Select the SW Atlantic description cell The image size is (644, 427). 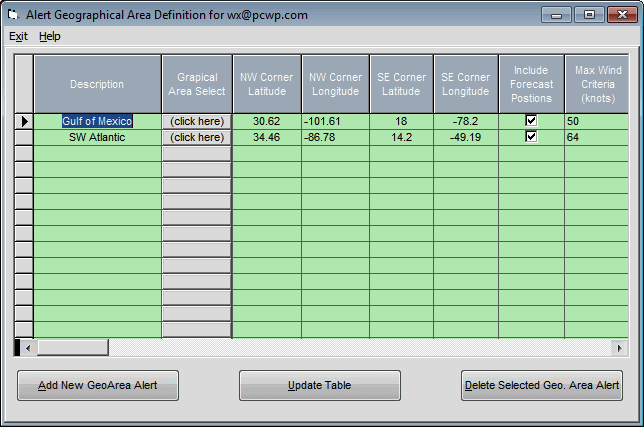97,137
